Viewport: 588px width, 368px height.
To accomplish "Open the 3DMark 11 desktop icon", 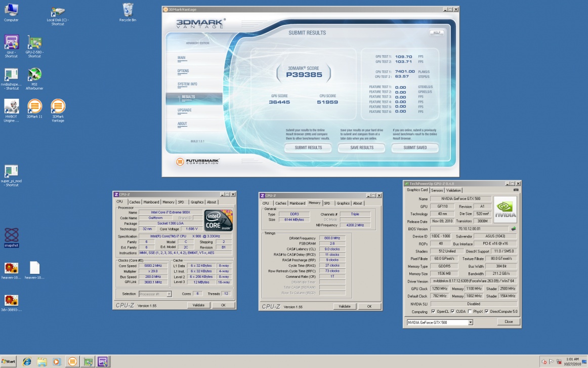I will click(34, 106).
